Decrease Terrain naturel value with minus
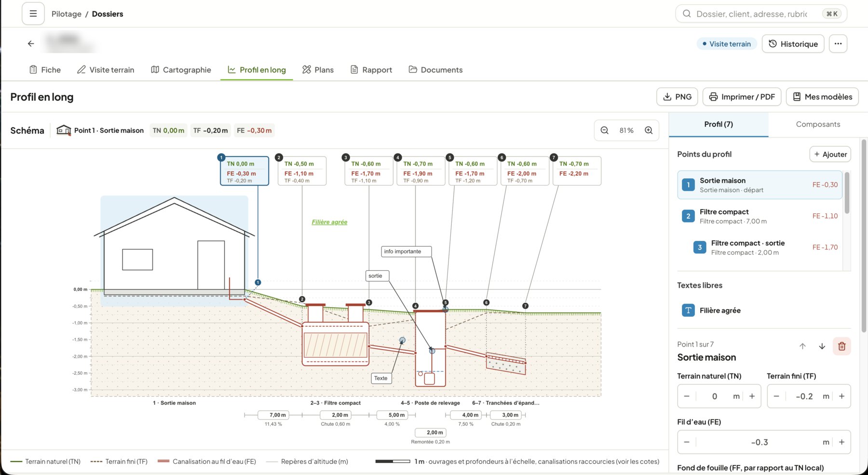 coord(687,396)
